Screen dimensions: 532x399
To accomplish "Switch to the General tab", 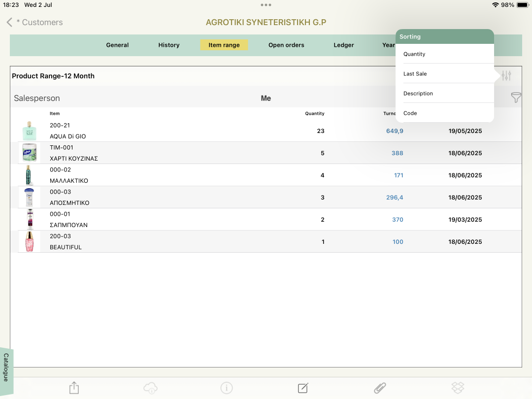I will (117, 45).
